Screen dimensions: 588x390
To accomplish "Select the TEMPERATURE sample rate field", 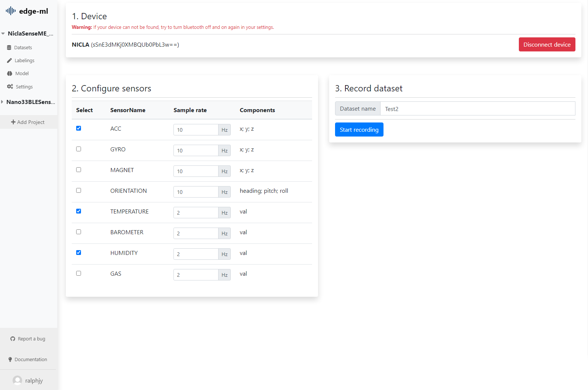I will 196,213.
